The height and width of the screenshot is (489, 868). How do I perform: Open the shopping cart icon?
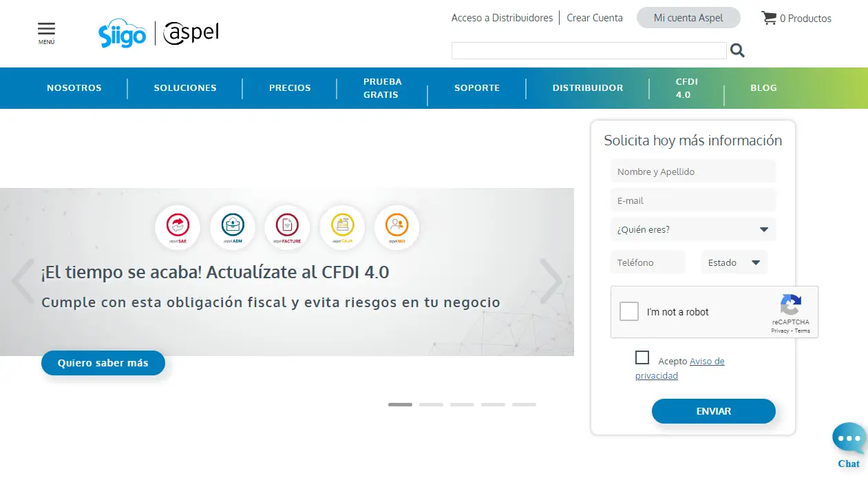[x=769, y=18]
